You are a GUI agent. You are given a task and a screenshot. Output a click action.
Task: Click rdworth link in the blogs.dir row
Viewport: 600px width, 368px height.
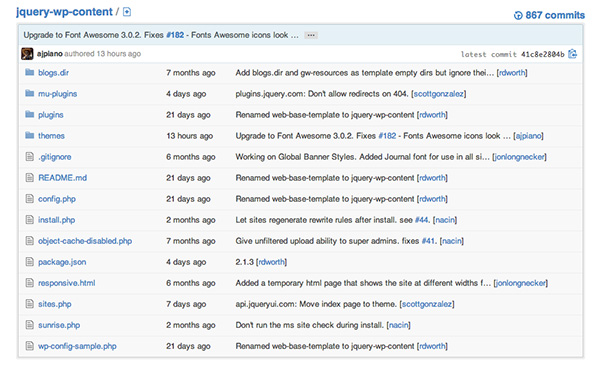point(512,73)
